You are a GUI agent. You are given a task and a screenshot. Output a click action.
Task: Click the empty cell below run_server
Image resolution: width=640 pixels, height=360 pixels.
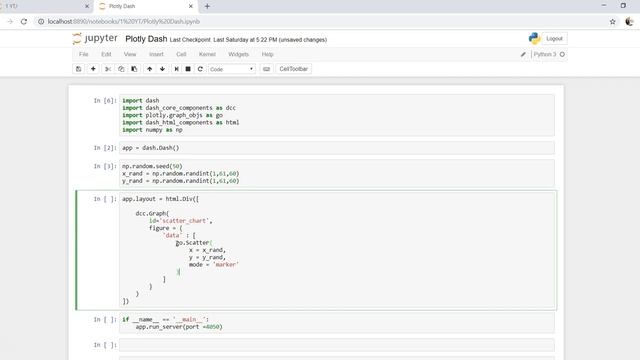click(337, 345)
